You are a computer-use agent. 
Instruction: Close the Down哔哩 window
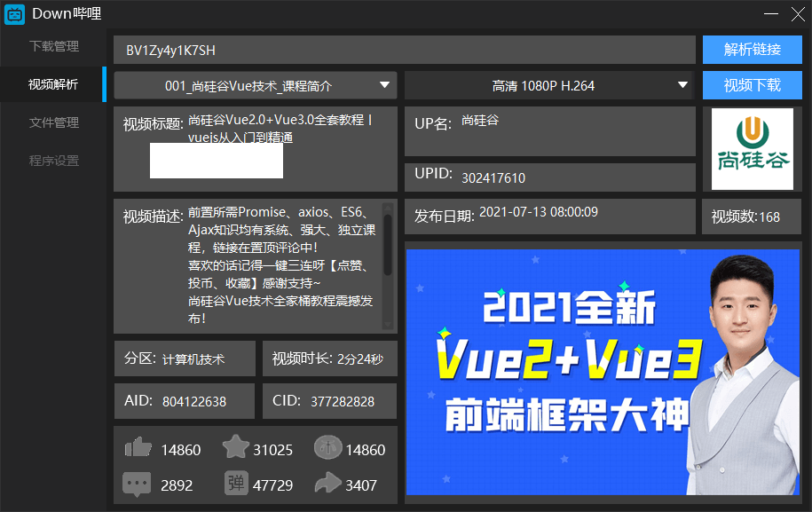(798, 14)
